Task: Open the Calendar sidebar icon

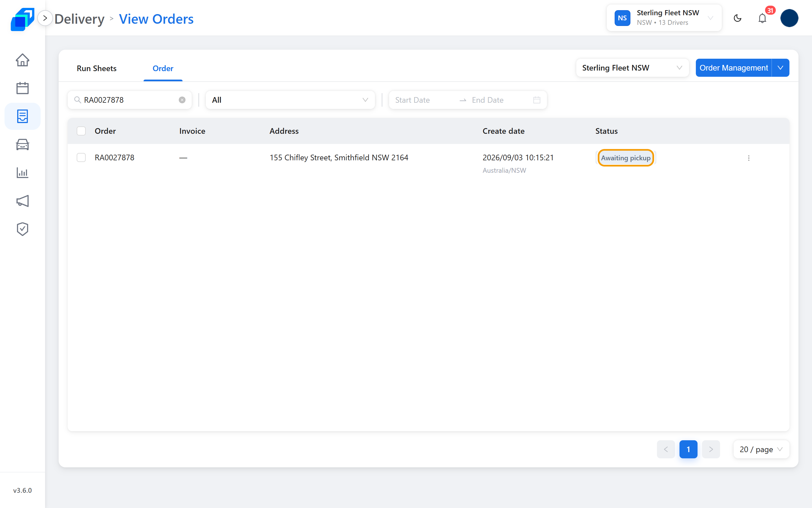Action: pyautogui.click(x=23, y=88)
